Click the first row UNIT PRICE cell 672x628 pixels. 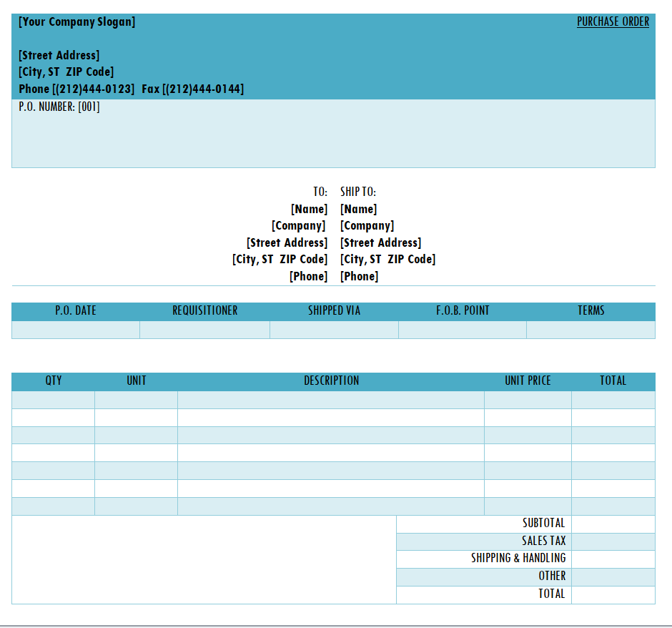[x=528, y=400]
